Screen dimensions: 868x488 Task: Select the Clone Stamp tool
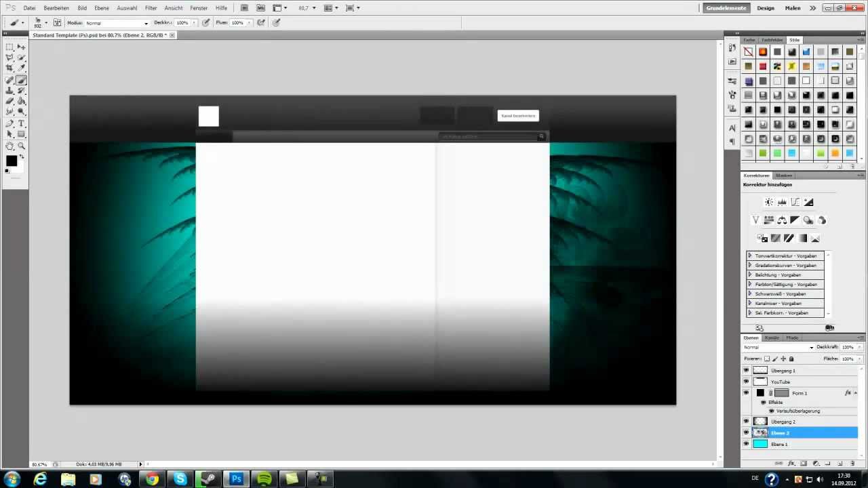[x=10, y=91]
